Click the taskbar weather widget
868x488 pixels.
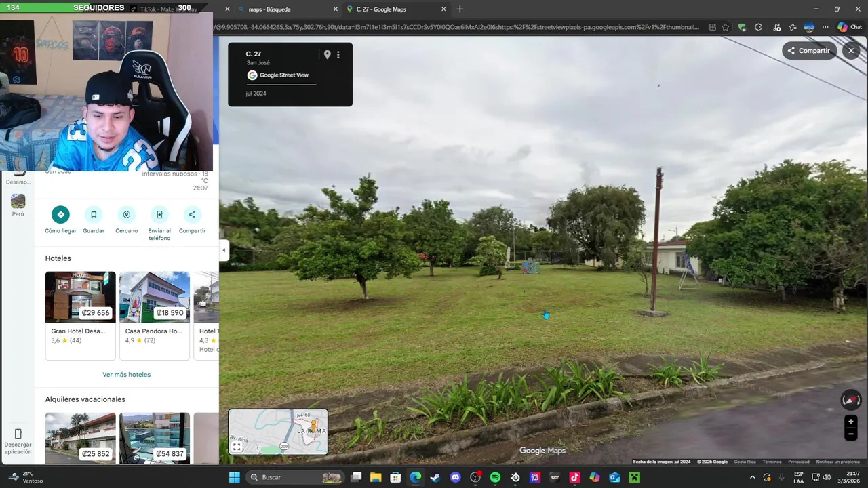24,477
